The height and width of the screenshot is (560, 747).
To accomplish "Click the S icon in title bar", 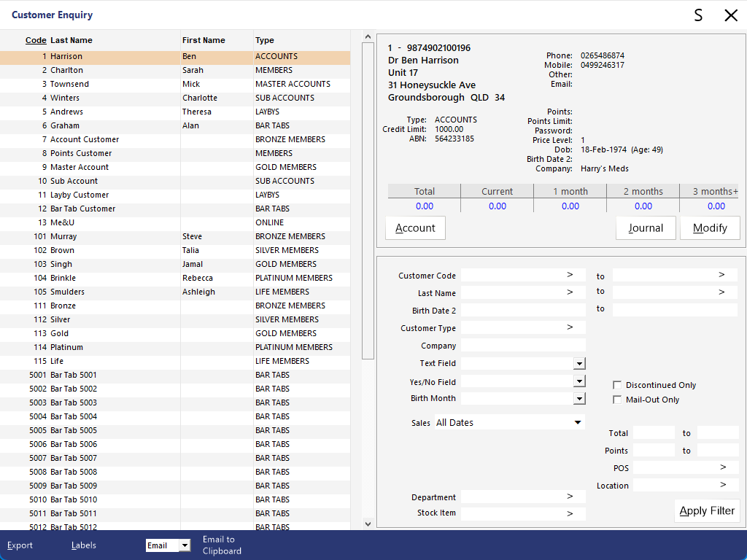I will click(698, 15).
